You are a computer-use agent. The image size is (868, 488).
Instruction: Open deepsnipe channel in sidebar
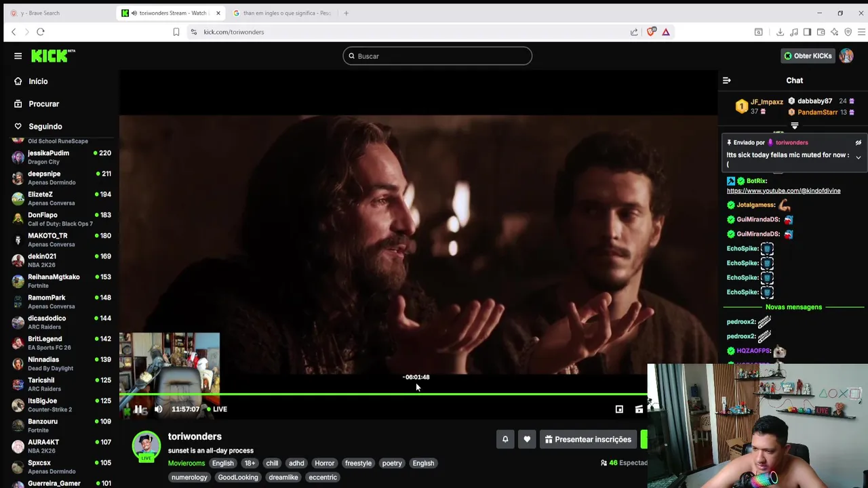tap(61, 178)
